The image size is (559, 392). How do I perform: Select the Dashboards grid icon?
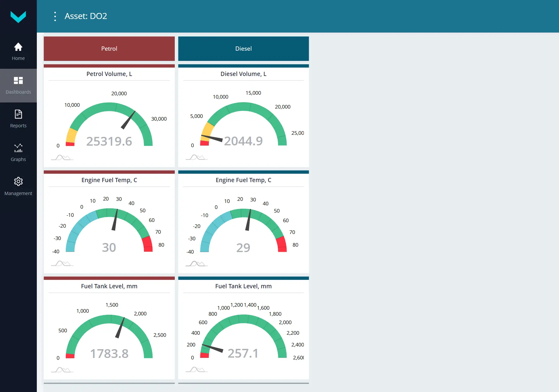(x=18, y=80)
